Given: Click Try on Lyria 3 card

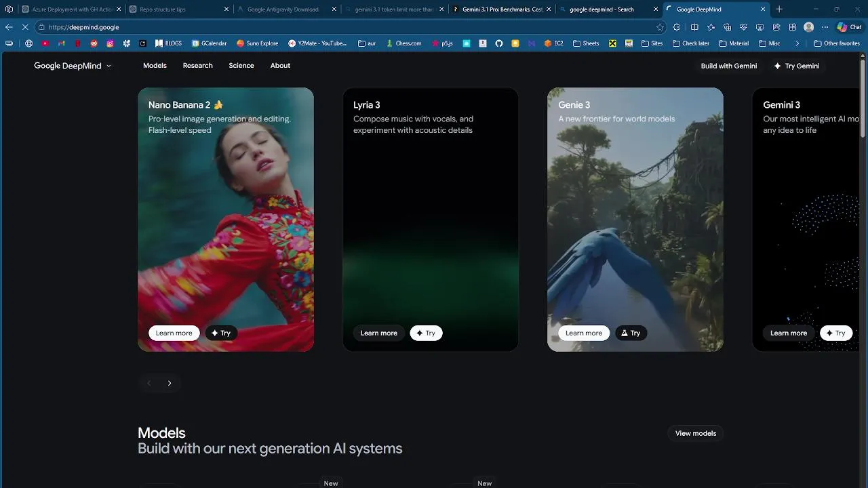Looking at the screenshot, I should [x=426, y=333].
